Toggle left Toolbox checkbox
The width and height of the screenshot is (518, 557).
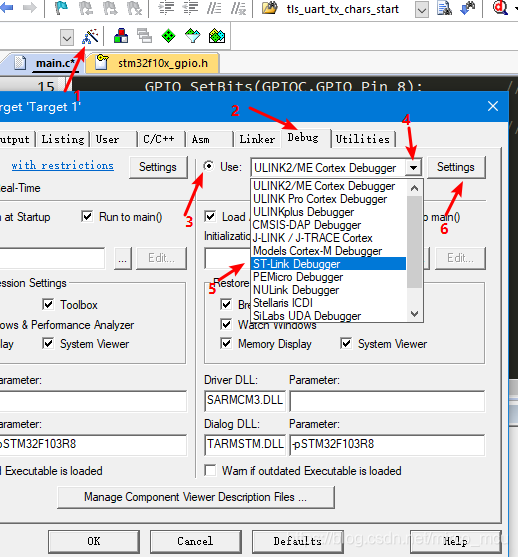tap(48, 304)
